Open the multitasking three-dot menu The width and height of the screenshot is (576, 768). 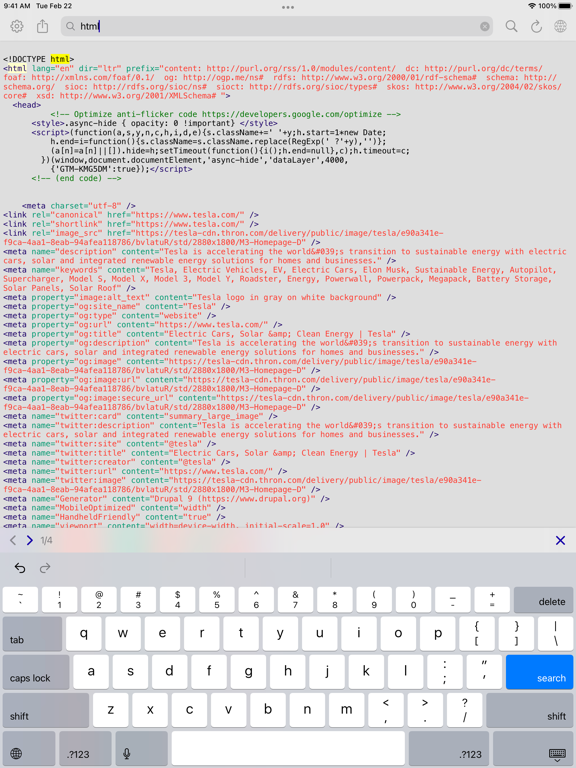point(288,7)
